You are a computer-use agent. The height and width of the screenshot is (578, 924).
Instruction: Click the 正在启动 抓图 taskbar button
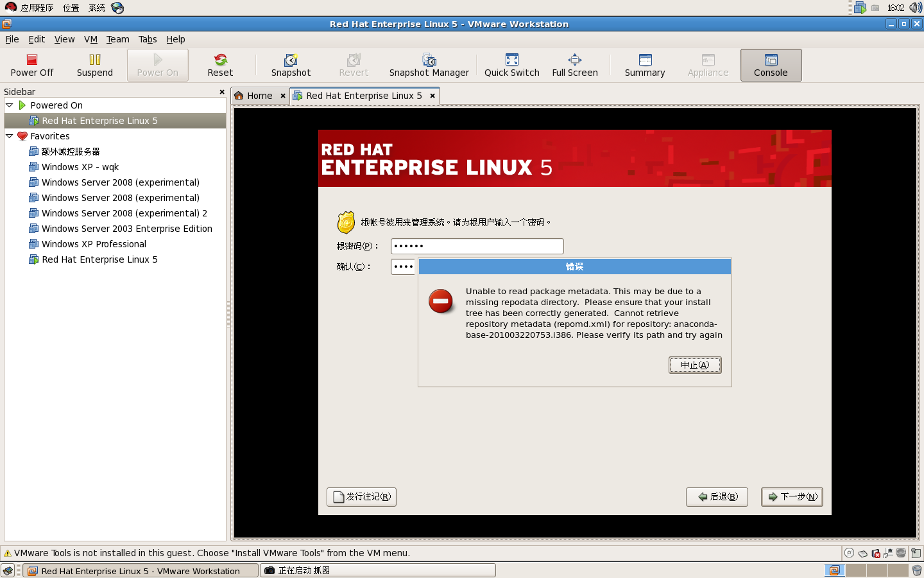[378, 570]
